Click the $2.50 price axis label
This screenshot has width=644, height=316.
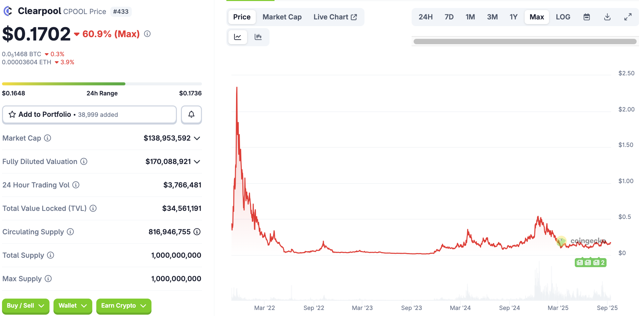coord(626,73)
